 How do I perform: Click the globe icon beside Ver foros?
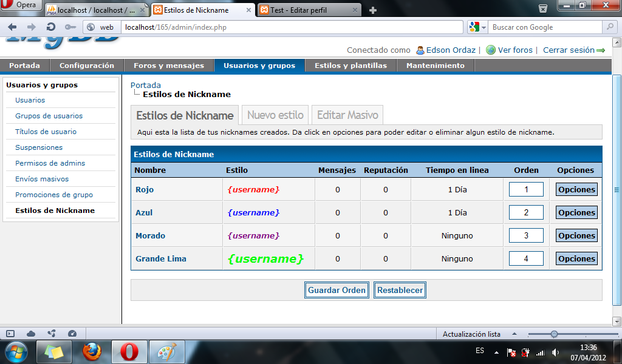[491, 50]
